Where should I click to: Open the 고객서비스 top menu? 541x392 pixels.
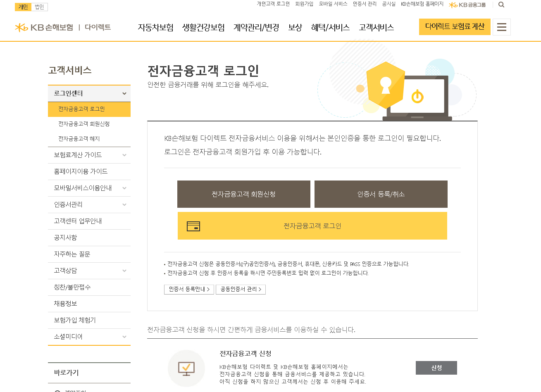tap(376, 27)
